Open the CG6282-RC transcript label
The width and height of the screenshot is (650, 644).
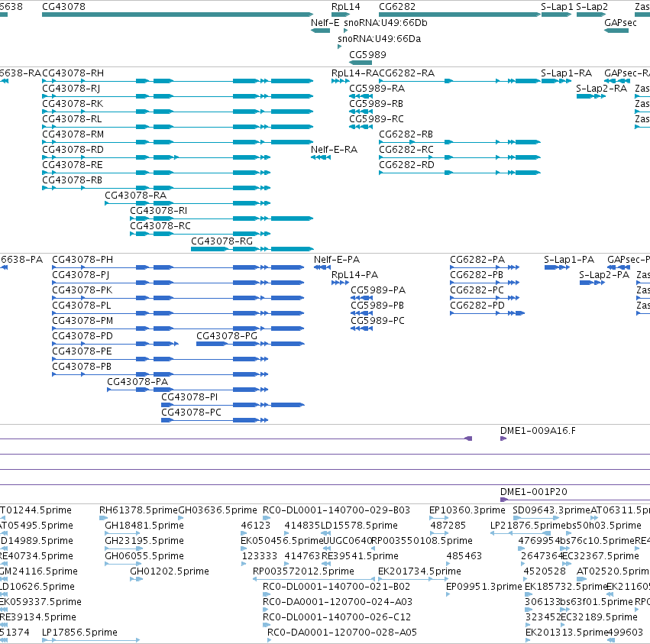[x=406, y=150]
